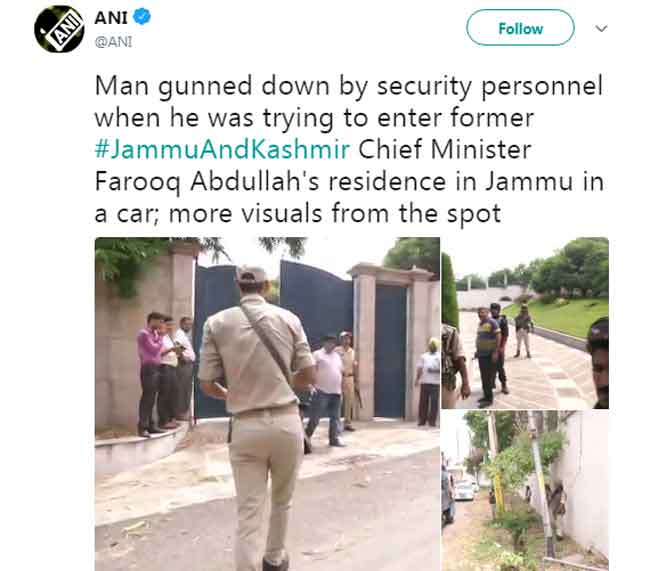
Task: Click the blue verified badge
Action: click(142, 17)
